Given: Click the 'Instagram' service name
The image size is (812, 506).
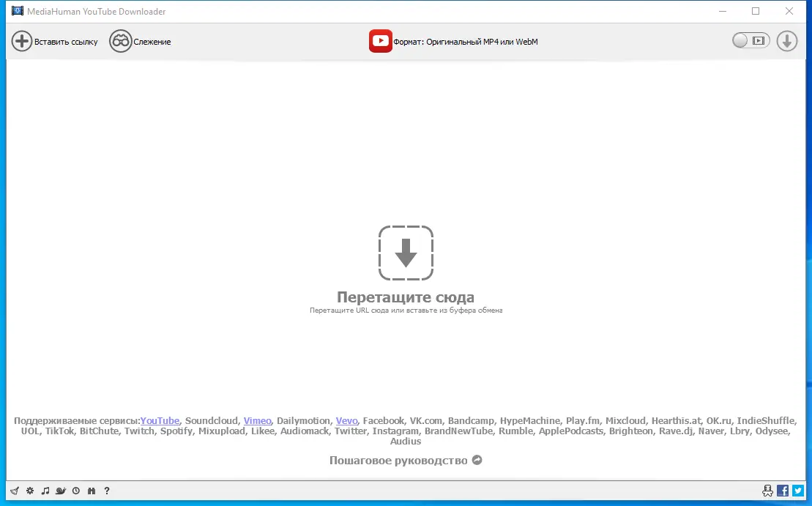Looking at the screenshot, I should coord(395,431).
